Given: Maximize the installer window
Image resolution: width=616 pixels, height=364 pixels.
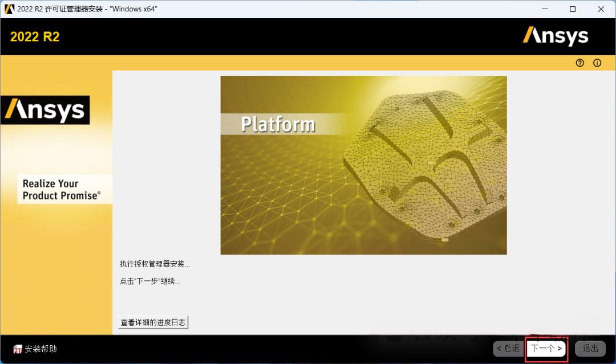Looking at the screenshot, I should [573, 9].
